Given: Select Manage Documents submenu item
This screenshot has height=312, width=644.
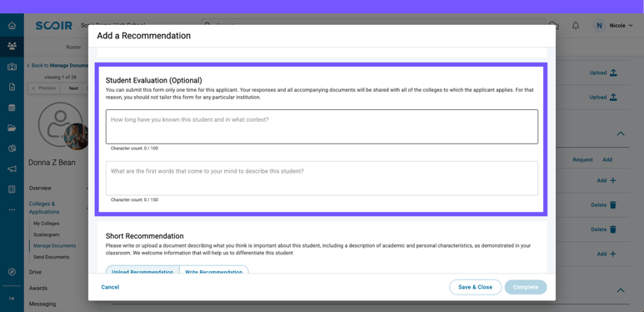Looking at the screenshot, I should (55, 246).
